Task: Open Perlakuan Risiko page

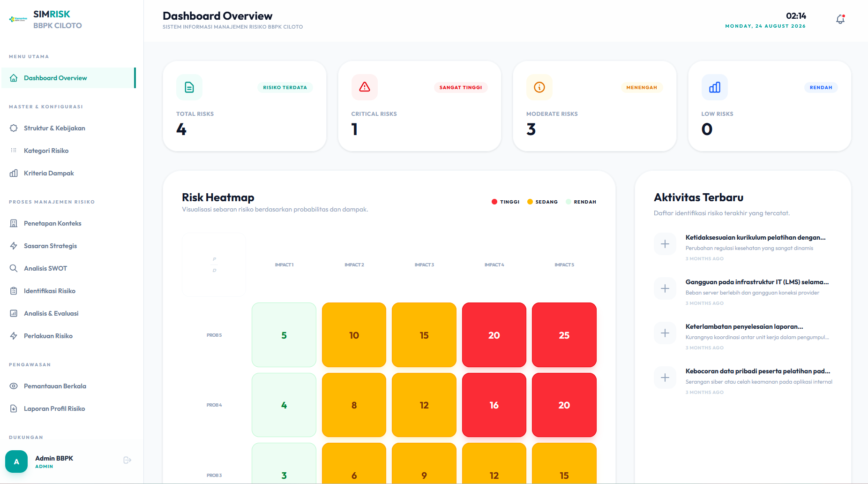Action: [69, 336]
